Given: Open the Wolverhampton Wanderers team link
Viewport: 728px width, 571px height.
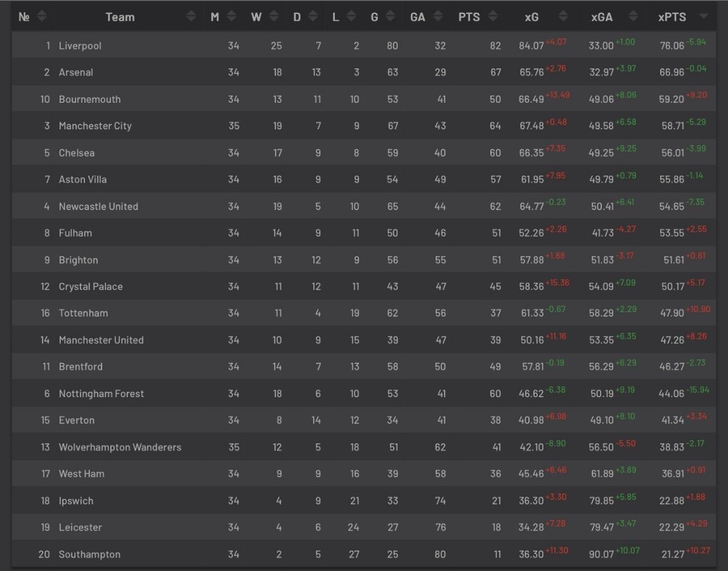Looking at the screenshot, I should click(x=120, y=447).
